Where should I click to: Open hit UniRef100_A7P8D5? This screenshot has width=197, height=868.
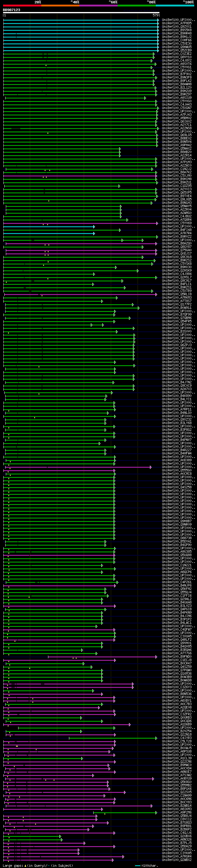click(x=177, y=23)
